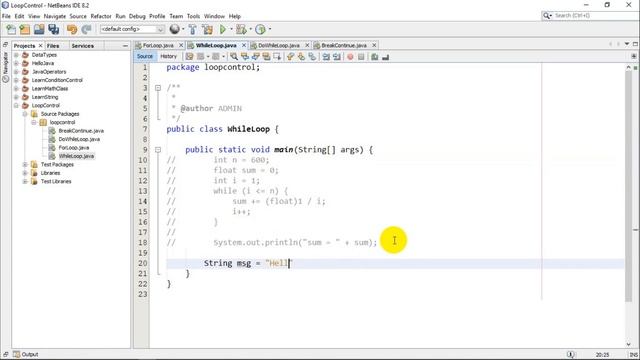Click the New File toolbar icon

pyautogui.click(x=11, y=29)
